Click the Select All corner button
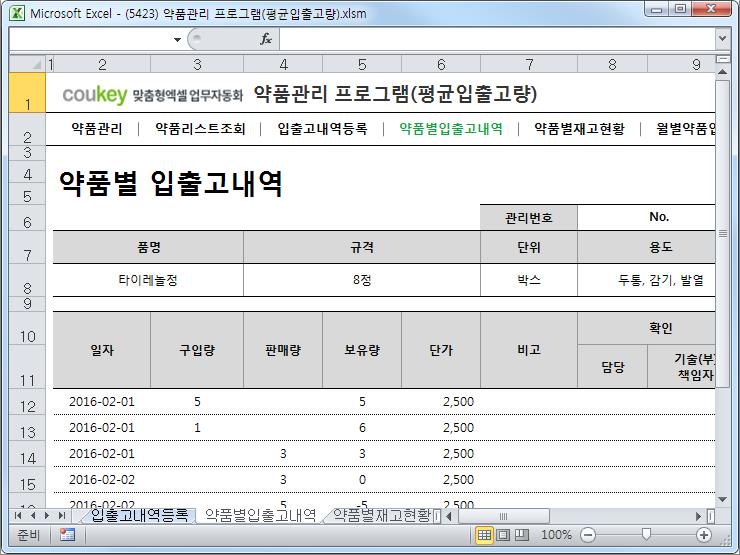 [x=27, y=64]
